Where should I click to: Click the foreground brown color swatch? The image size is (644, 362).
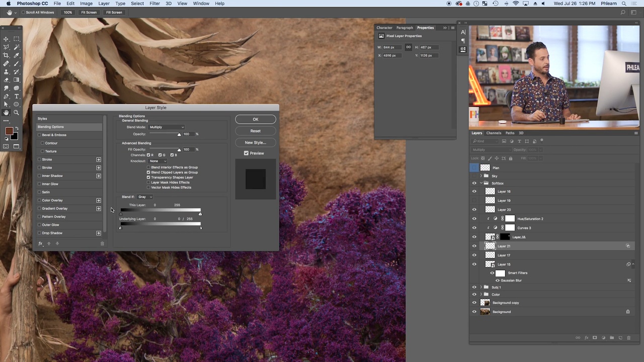tap(9, 131)
